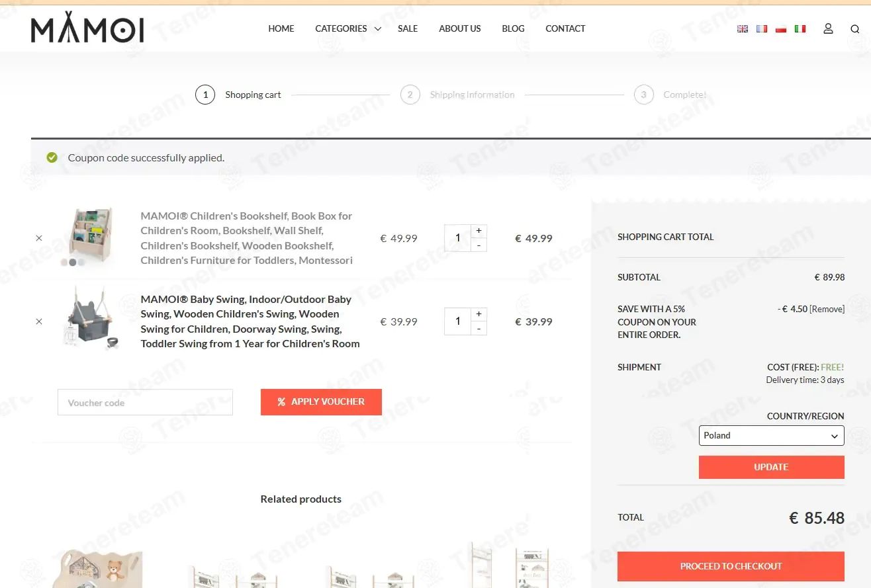
Task: Click the Bookshelf quantity field
Action: pos(457,238)
